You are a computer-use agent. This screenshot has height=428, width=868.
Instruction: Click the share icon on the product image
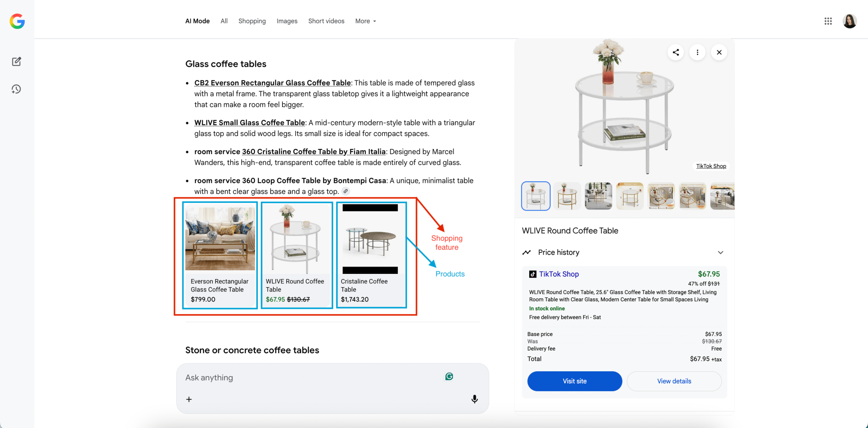(x=675, y=52)
